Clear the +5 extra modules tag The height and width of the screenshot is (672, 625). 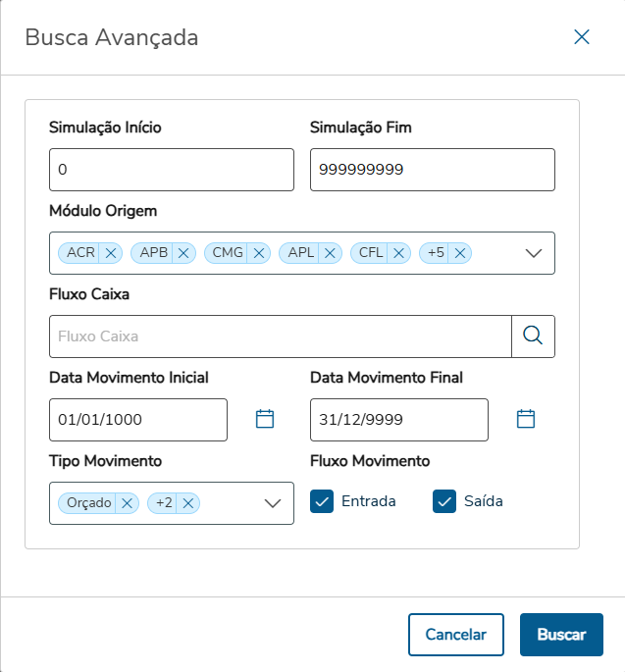[x=460, y=253]
